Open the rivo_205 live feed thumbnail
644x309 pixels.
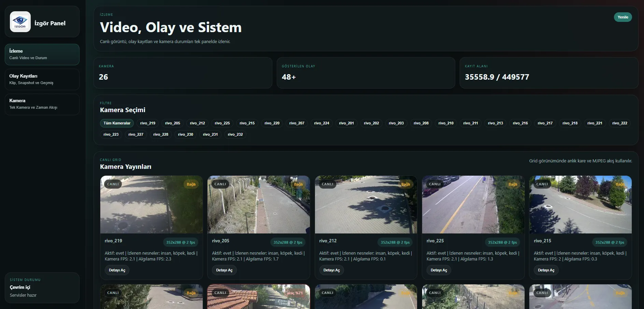pos(259,204)
